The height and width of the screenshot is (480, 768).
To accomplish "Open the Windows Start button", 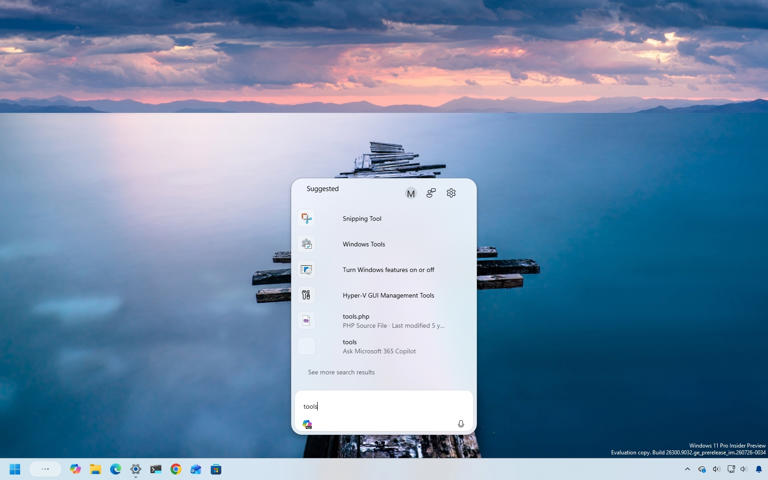I will pos(15,469).
